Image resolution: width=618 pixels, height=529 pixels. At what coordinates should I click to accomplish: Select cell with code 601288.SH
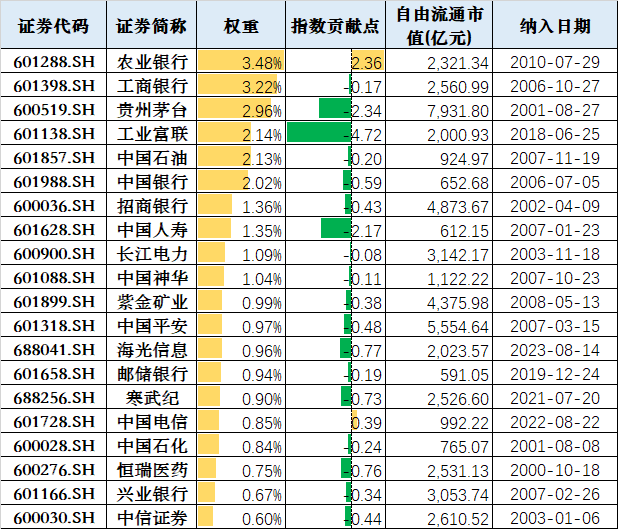[x=53, y=61]
